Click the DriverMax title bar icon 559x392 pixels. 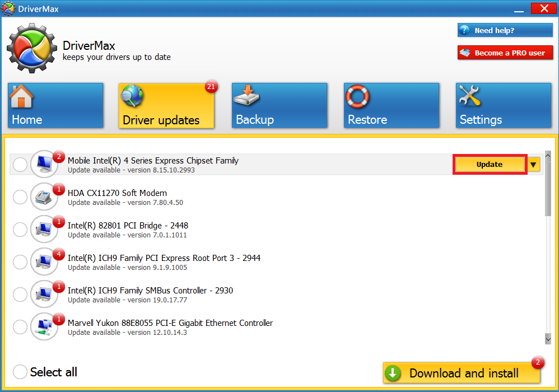click(8, 8)
